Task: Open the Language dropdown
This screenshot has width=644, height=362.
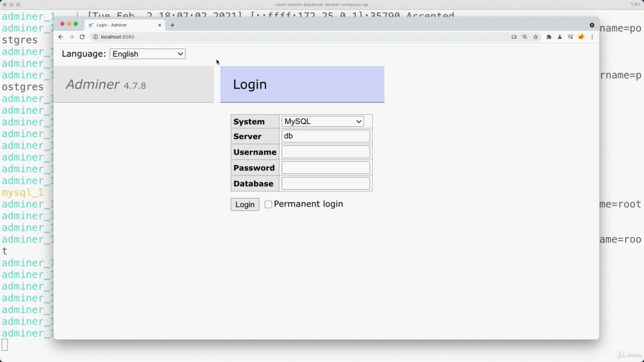Action: [x=147, y=54]
